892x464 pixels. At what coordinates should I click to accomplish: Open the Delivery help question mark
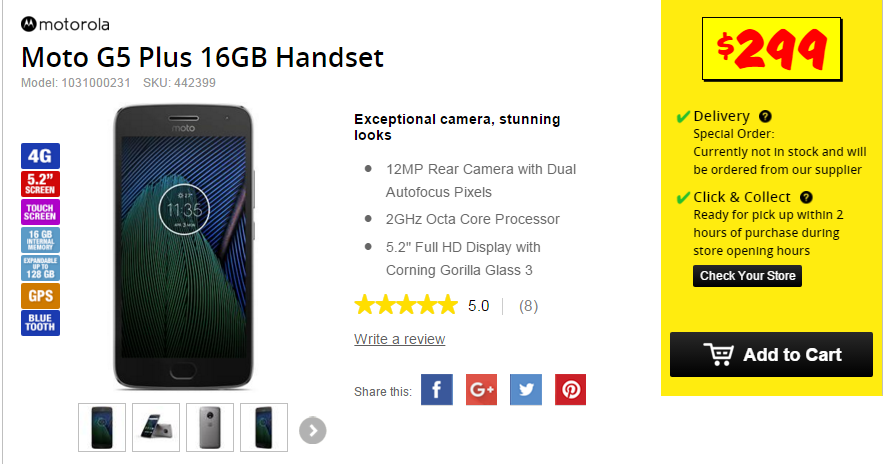click(x=766, y=117)
